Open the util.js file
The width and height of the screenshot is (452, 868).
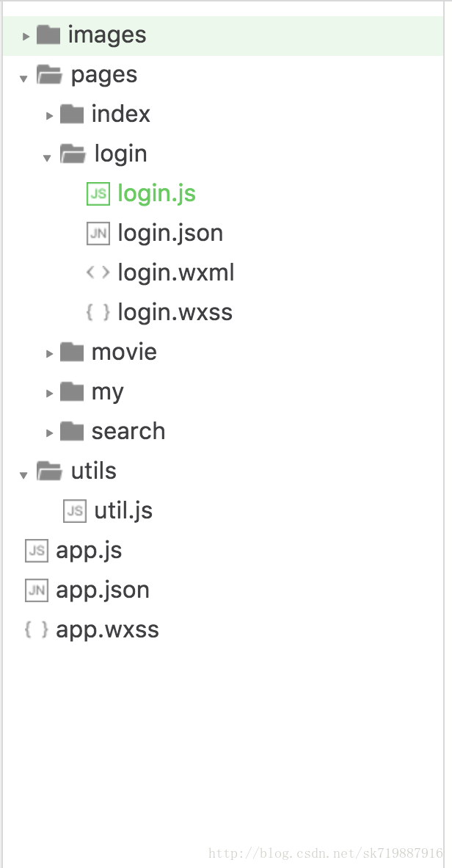tap(123, 511)
